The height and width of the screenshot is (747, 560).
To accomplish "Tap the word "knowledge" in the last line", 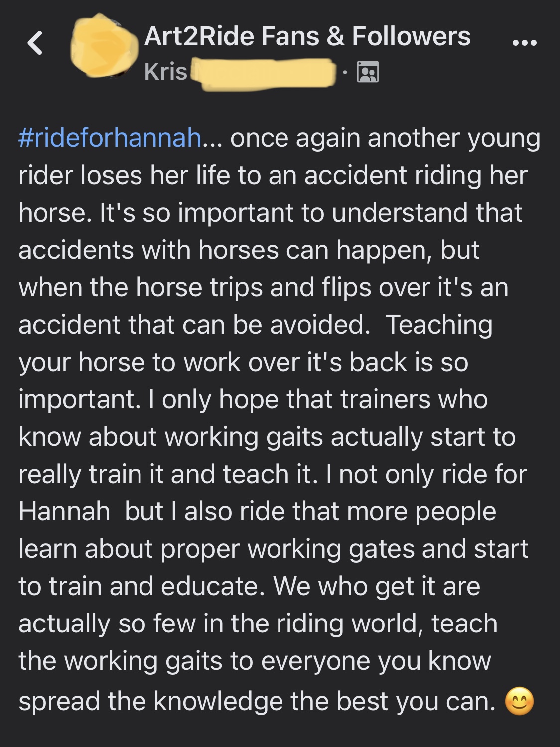I will click(x=219, y=701).
